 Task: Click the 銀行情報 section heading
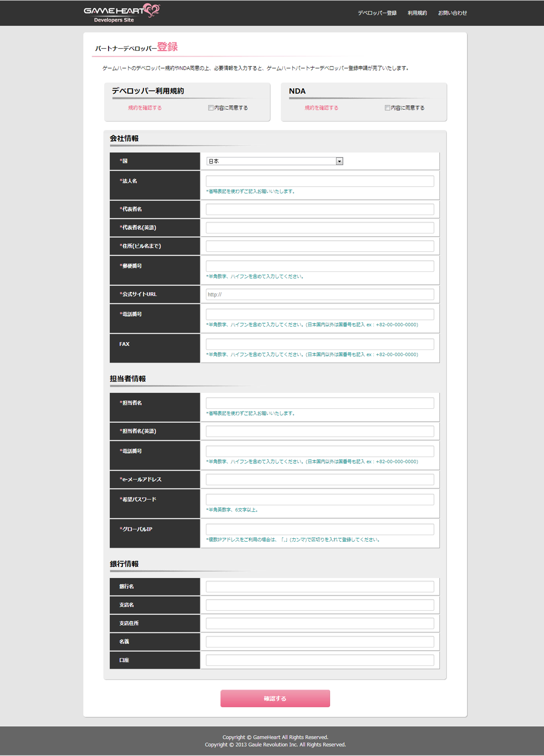tap(124, 564)
